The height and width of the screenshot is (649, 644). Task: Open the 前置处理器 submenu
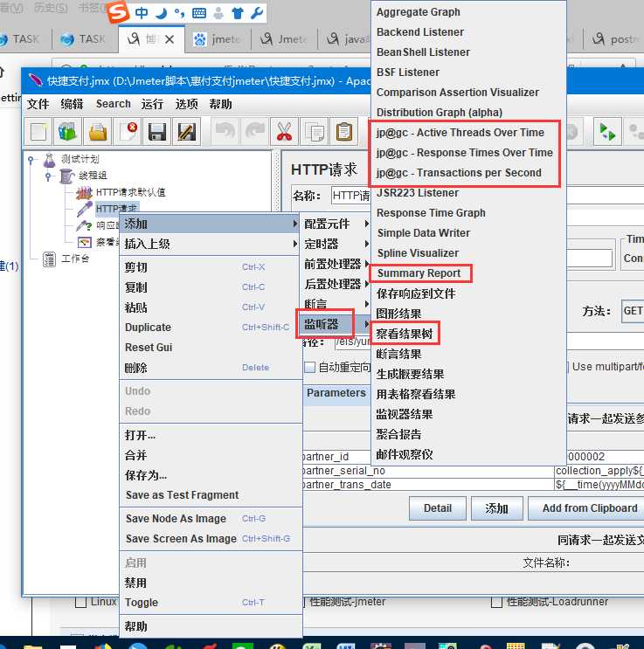pyautogui.click(x=336, y=264)
